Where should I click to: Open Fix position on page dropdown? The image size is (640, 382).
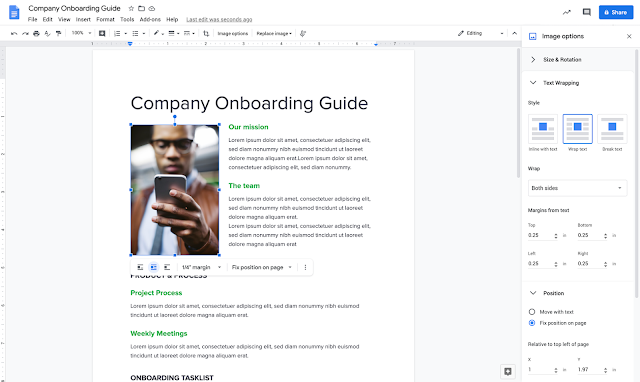[x=262, y=267]
